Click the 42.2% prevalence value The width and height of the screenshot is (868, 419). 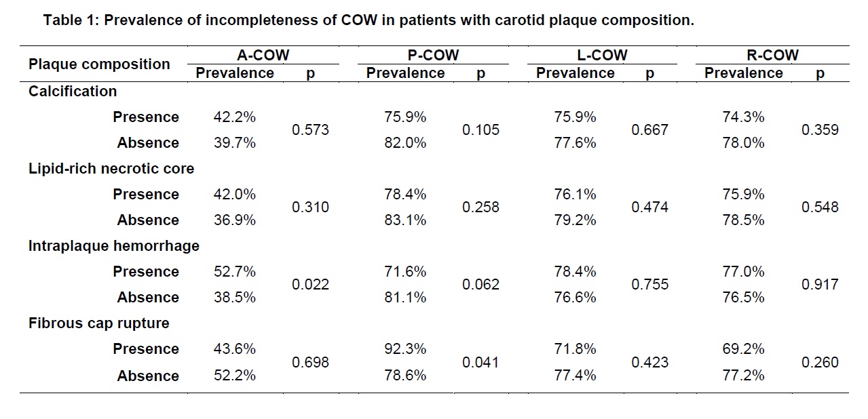(x=235, y=117)
